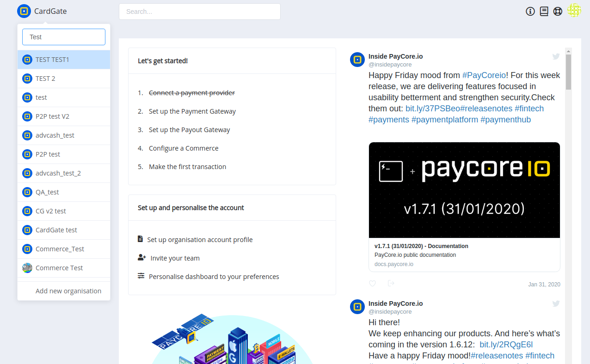This screenshot has height=364, width=590.
Task: Focus the top Search field
Action: 200,12
